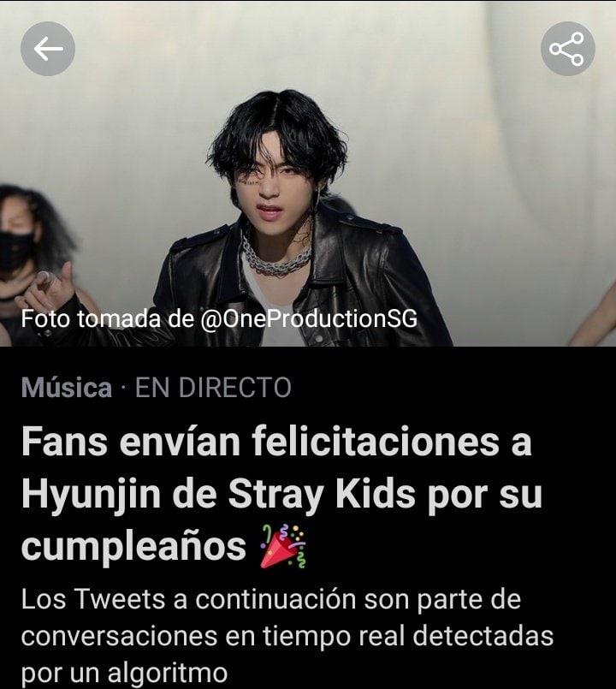Click the word cumpleaños in the headline
616x689 pixels.
click(133, 547)
